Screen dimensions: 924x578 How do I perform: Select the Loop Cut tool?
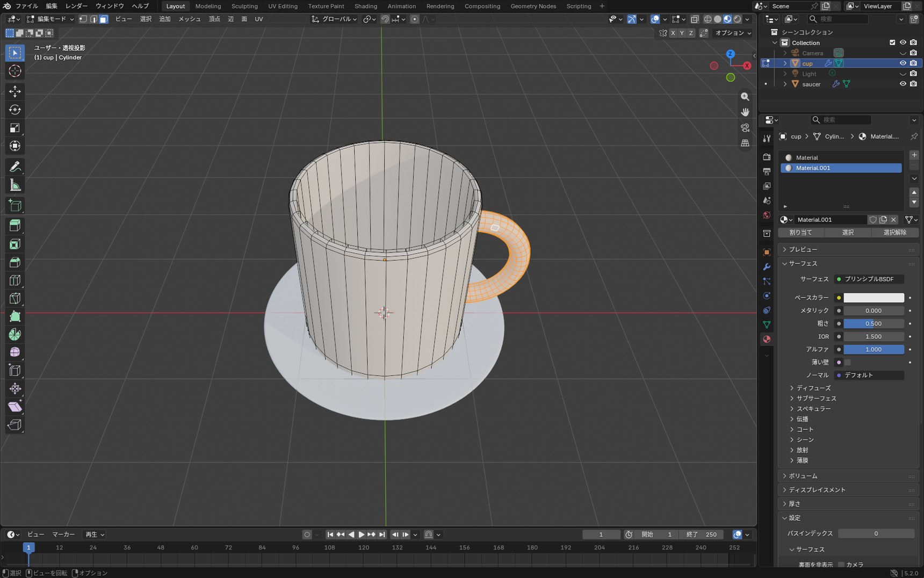tap(15, 280)
